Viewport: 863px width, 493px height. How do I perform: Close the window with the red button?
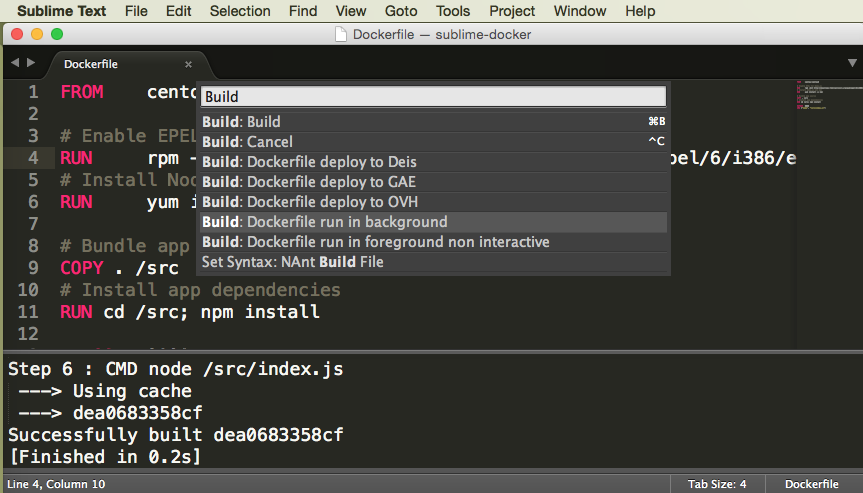[17, 34]
